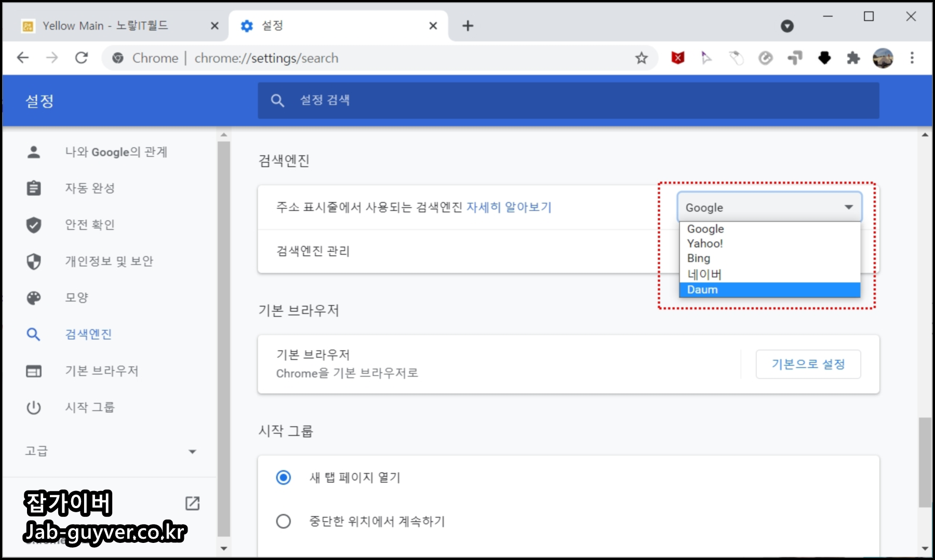935x560 pixels.
Task: Click the power icon for 시작 그룹
Action: pyautogui.click(x=34, y=407)
